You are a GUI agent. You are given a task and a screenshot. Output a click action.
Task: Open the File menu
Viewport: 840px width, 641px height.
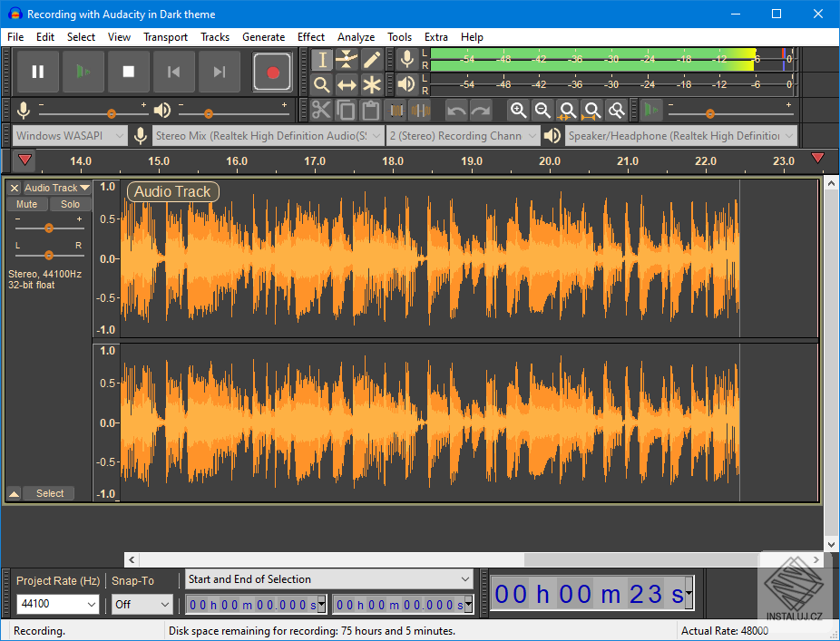15,37
